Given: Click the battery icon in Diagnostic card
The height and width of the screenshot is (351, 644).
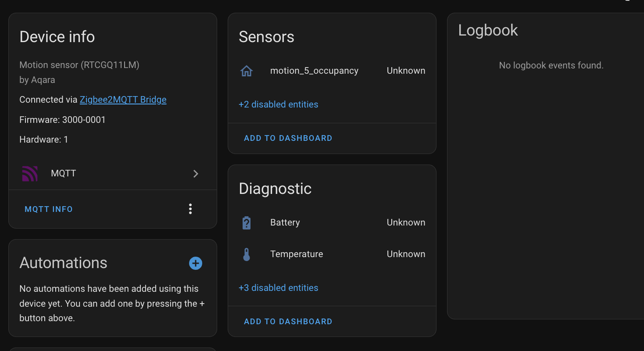Looking at the screenshot, I should (x=247, y=222).
